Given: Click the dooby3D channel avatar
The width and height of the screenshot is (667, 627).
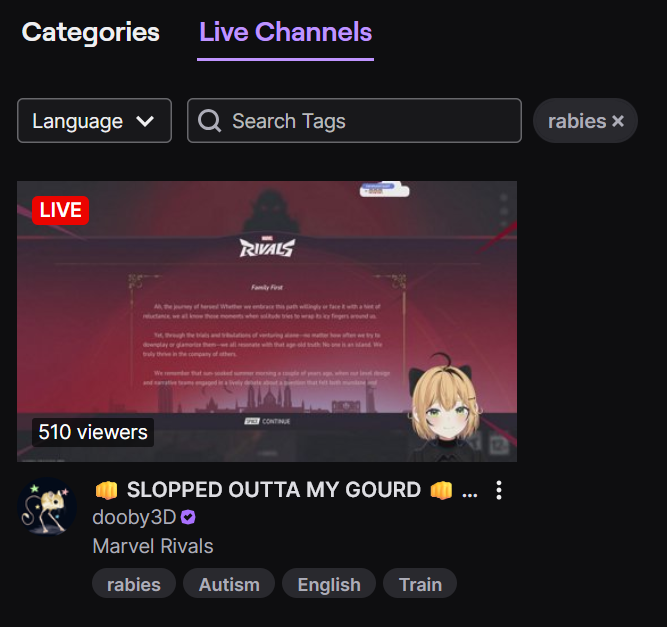Looking at the screenshot, I should pyautogui.click(x=47, y=506).
